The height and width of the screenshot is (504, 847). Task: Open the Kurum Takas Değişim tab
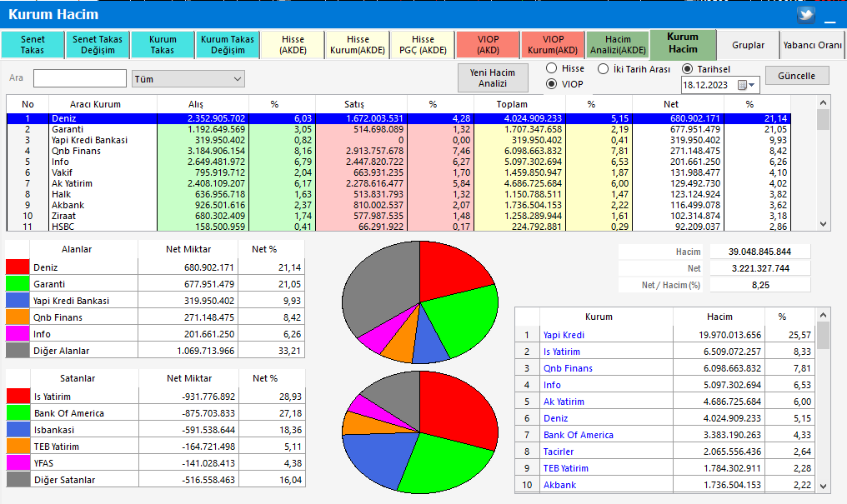(x=228, y=45)
